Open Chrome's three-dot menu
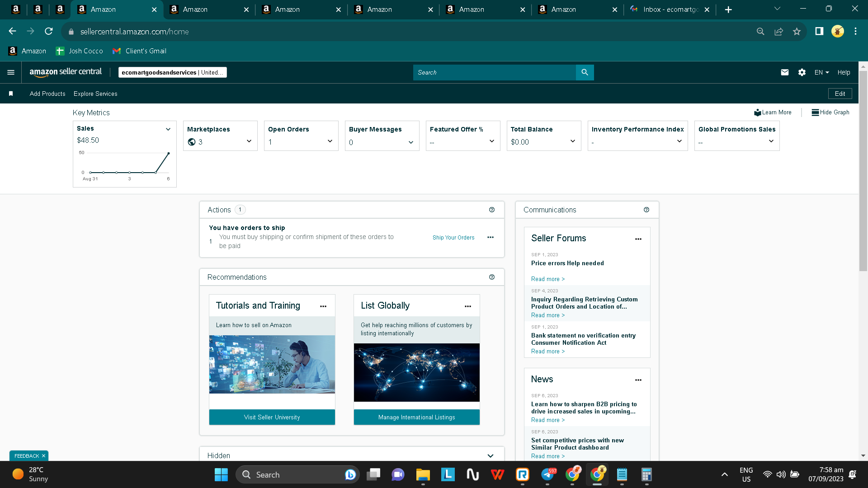 pyautogui.click(x=855, y=31)
